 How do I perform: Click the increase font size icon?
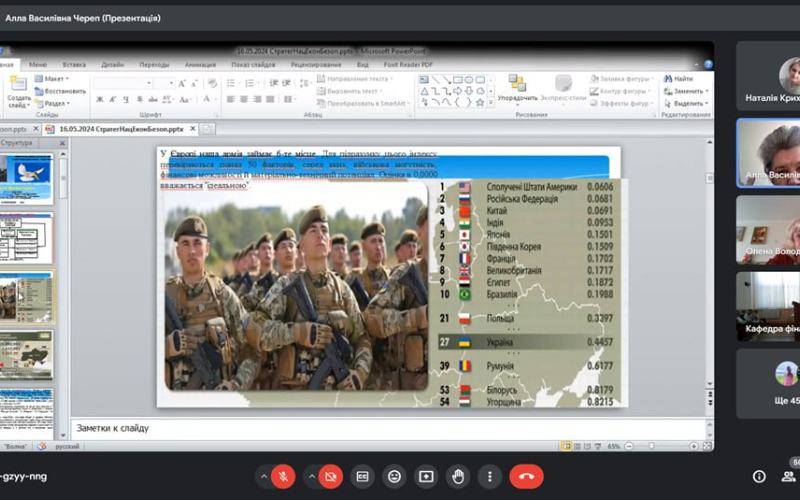pyautogui.click(x=182, y=83)
